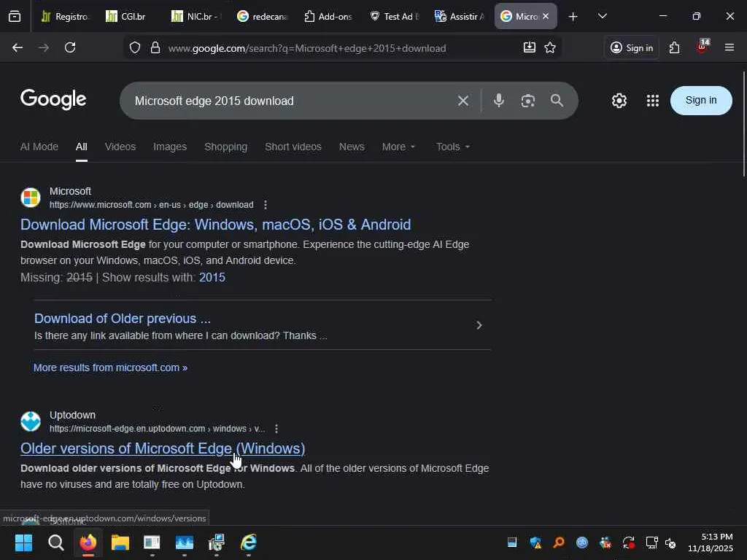Show results including 2015

coord(212,277)
